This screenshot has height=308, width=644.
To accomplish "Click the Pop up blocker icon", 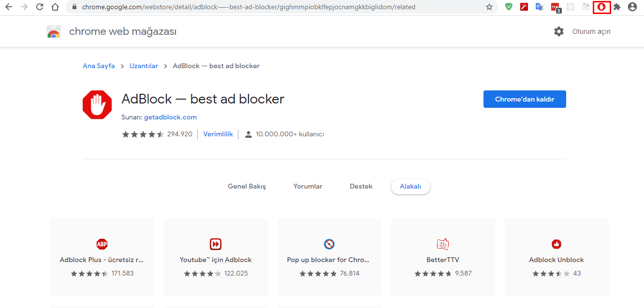I will click(329, 244).
